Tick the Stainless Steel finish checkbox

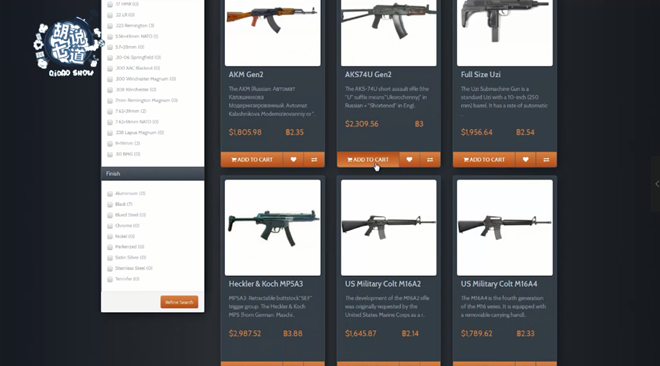point(110,268)
